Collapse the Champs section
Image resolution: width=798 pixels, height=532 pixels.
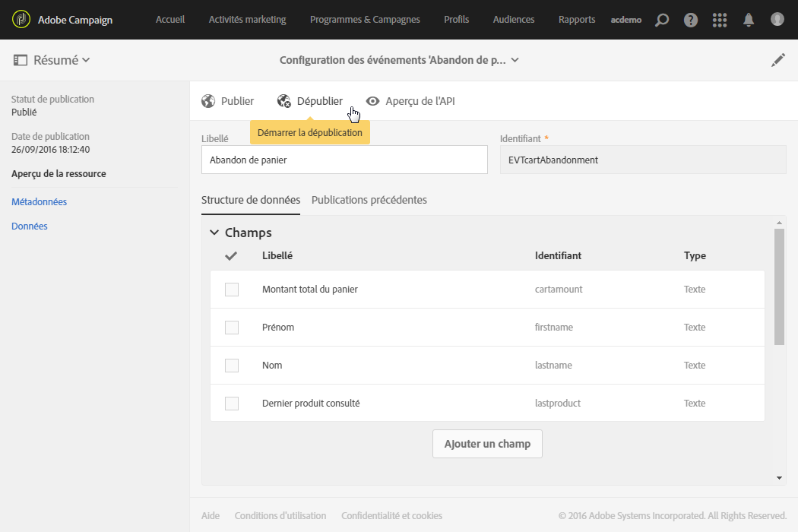click(214, 233)
